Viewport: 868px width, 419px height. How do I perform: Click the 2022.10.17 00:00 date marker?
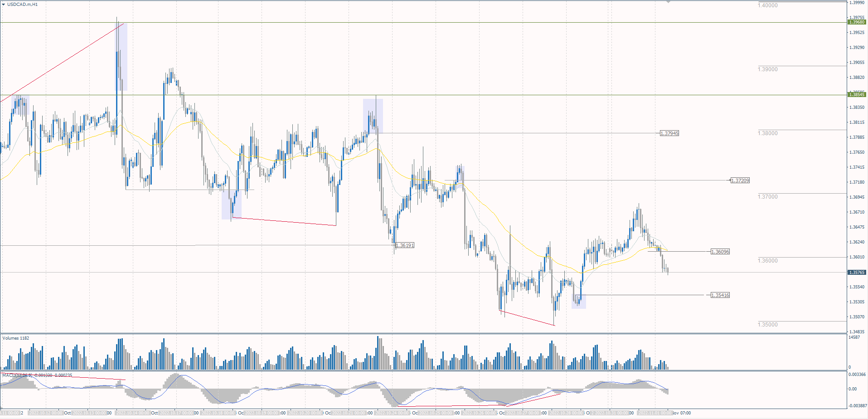176,413
